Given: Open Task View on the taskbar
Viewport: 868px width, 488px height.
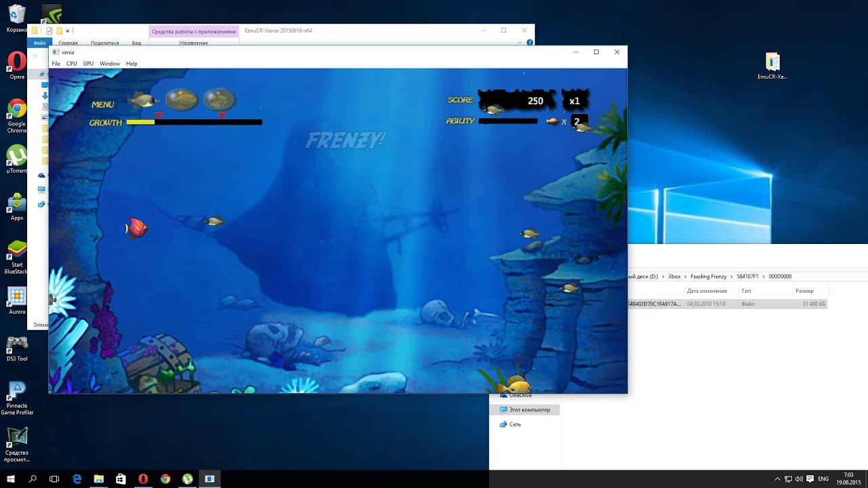Looking at the screenshot, I should [54, 479].
